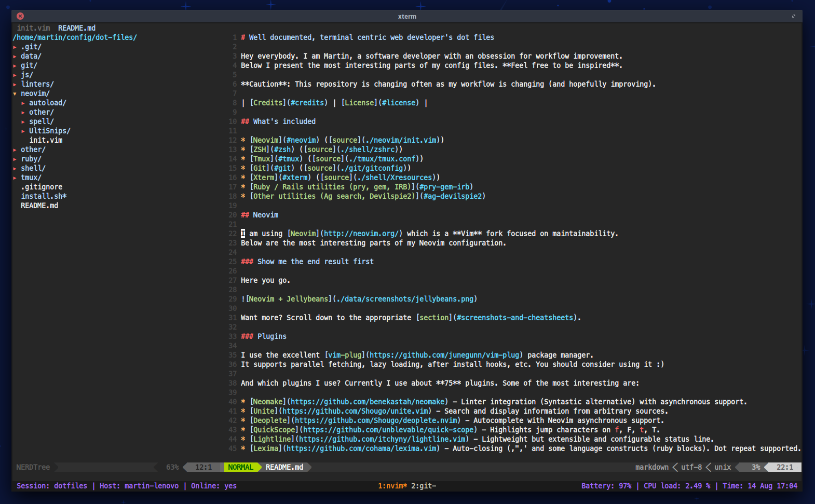815x504 pixels.
Task: Select the neovim/ directory name
Action: click(35, 93)
